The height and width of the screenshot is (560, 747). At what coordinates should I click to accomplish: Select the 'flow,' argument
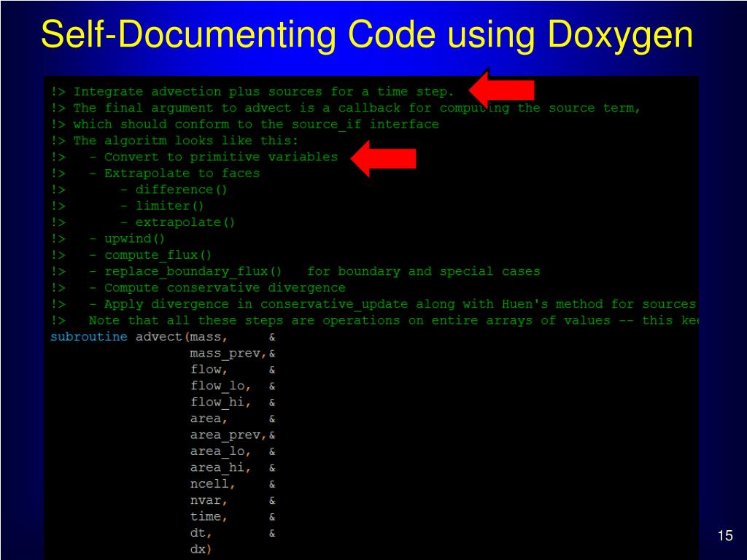point(209,370)
